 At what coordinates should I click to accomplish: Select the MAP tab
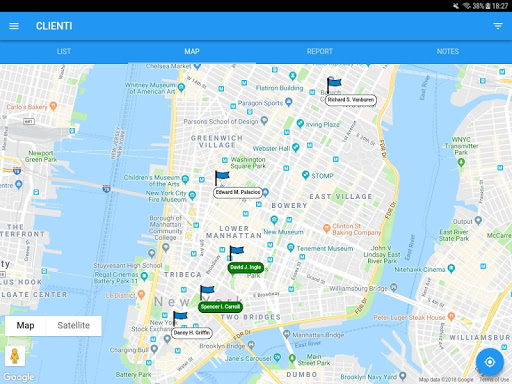tap(192, 51)
